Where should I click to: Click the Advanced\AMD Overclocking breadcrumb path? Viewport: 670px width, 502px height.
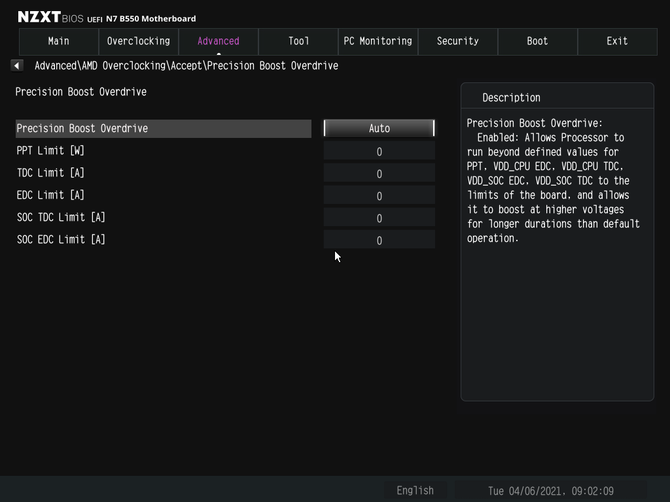pos(186,66)
